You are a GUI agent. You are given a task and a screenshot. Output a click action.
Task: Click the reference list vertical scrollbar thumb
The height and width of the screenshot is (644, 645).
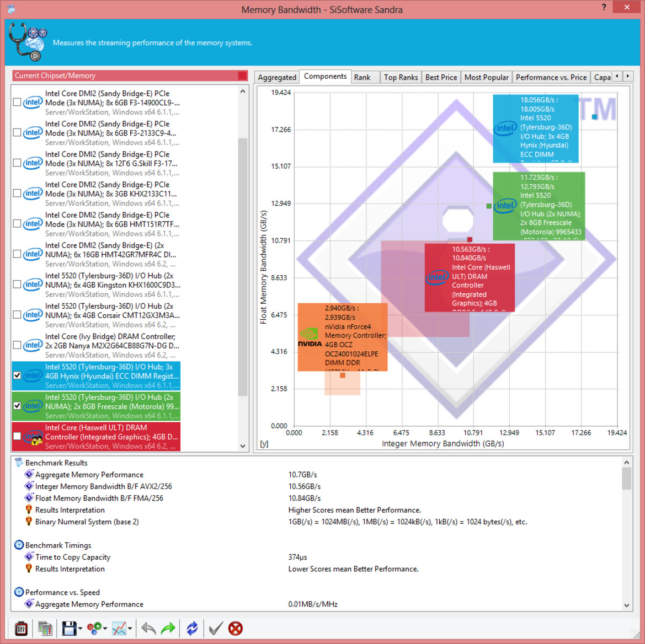243,267
